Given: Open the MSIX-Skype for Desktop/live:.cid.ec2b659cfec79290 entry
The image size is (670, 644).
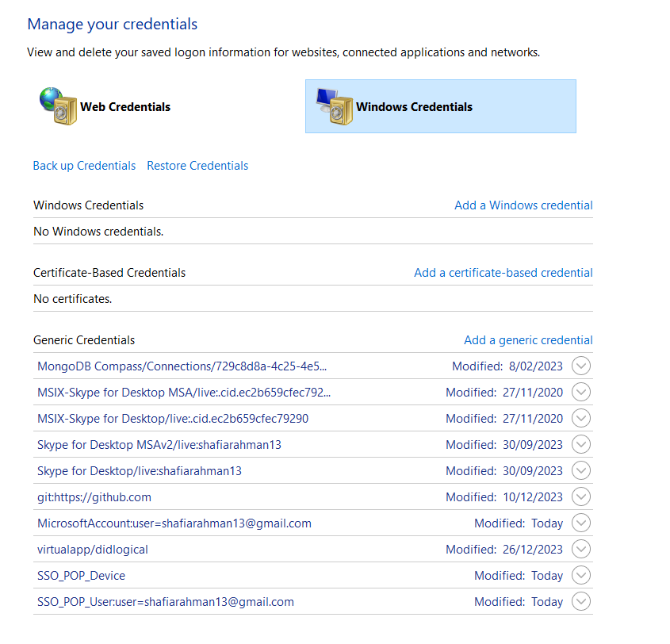Looking at the screenshot, I should click(x=173, y=418).
